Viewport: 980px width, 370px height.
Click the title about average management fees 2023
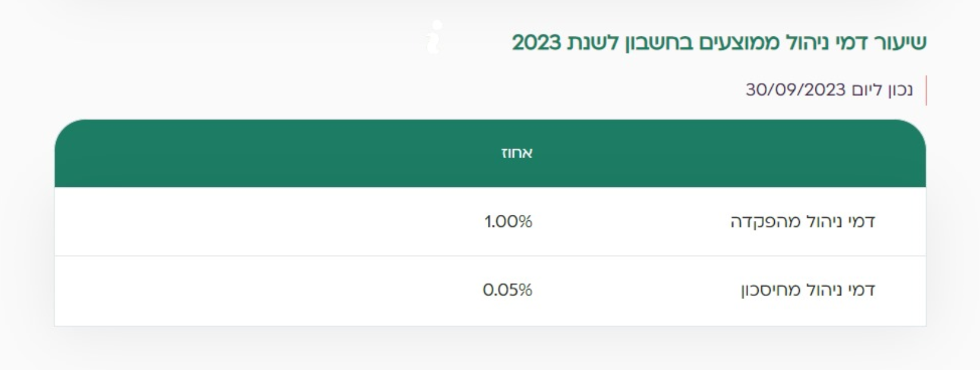(719, 43)
